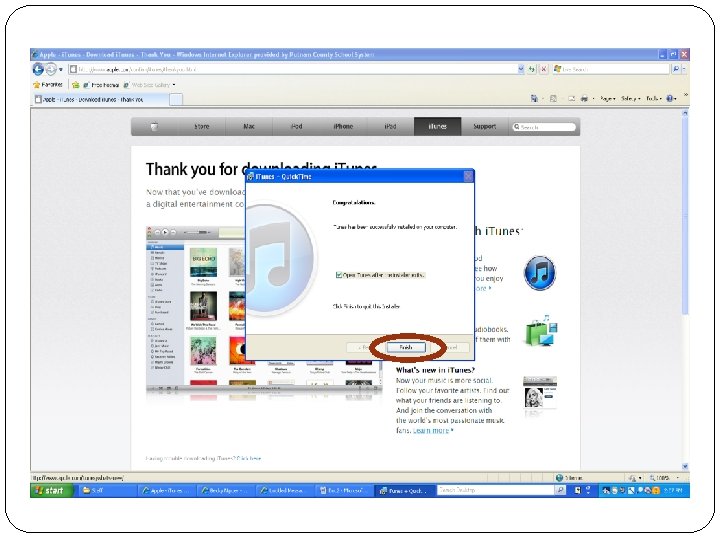Screen dimensions: 720x540
Task: Click the Internet zone indicator in the status bar
Action: click(x=569, y=478)
